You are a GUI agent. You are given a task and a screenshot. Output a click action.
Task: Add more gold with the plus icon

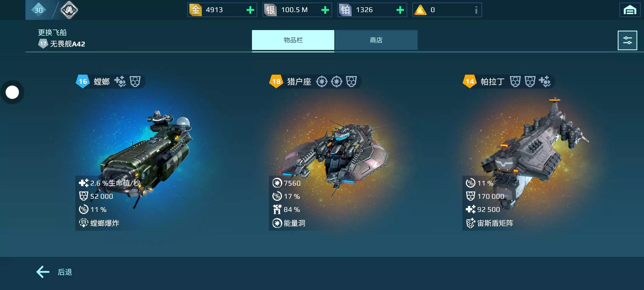click(x=250, y=10)
